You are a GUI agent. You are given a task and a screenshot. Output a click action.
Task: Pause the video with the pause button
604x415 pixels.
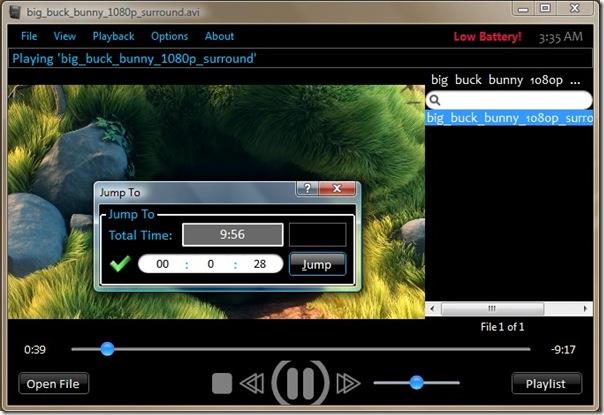pos(300,384)
